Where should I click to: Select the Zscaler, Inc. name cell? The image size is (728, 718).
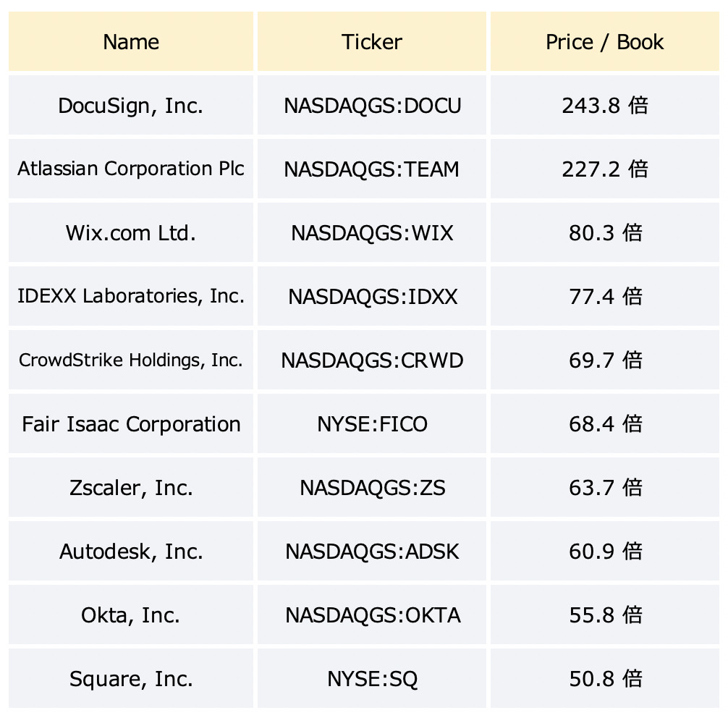click(x=131, y=487)
